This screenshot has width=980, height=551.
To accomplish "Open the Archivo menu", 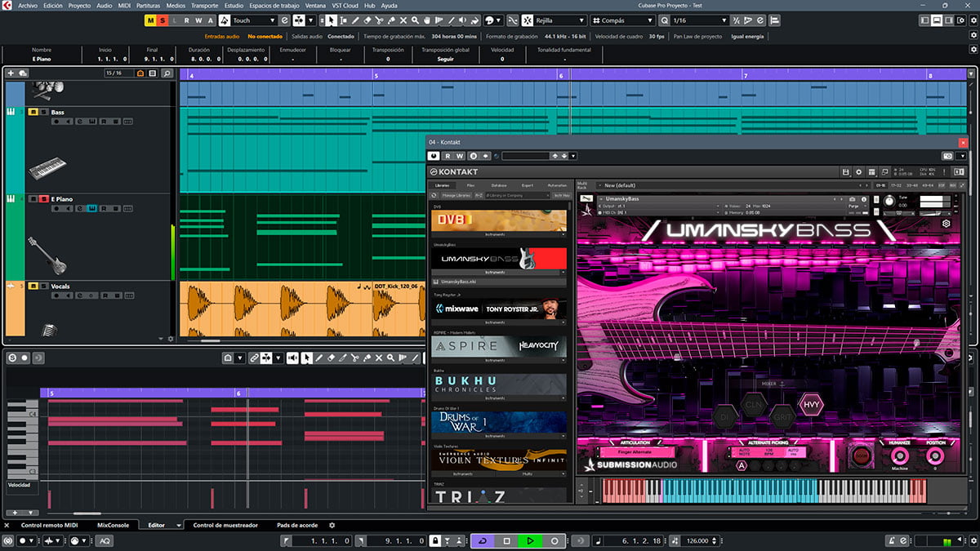I will pyautogui.click(x=28, y=6).
